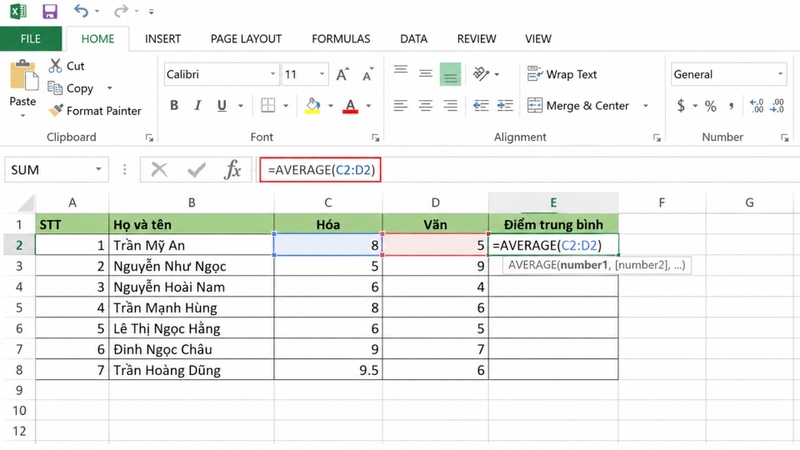The width and height of the screenshot is (800, 450).
Task: Click Merge & Center
Action: click(x=578, y=106)
